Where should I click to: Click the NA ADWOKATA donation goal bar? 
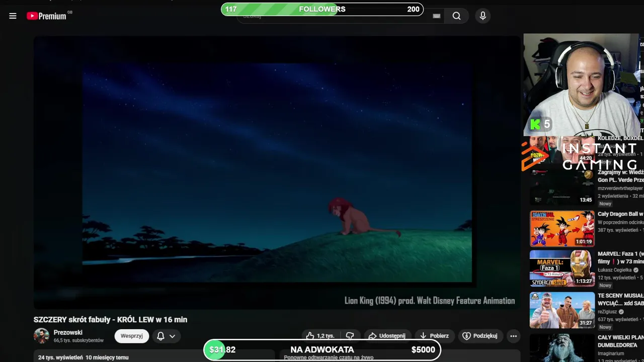[322, 350]
